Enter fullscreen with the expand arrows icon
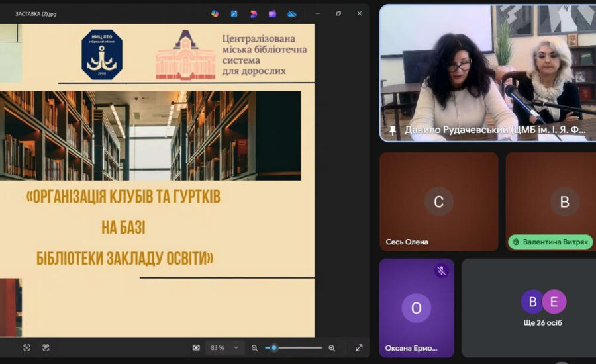Screen dimensions: 596x364 tap(359, 347)
